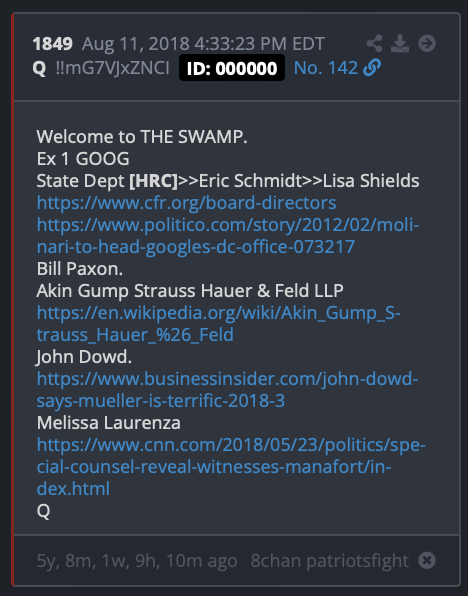Click the share icon in post header
This screenshot has height=596, width=468.
point(374,43)
